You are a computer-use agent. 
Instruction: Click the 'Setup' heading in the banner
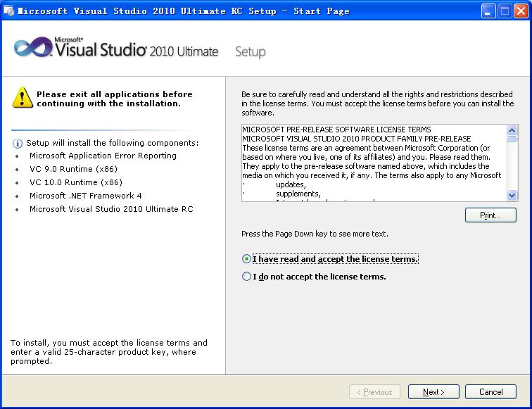coord(251,52)
